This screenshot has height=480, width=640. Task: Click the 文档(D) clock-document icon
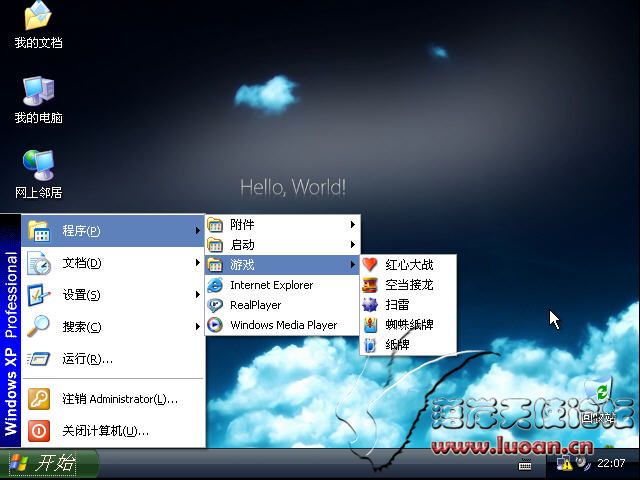tap(39, 263)
